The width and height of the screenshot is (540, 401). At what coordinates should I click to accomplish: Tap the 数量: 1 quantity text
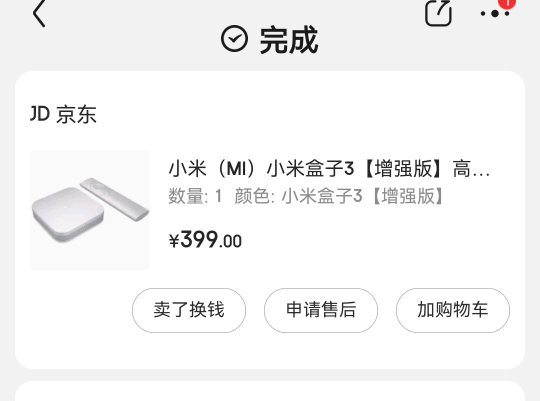[x=195, y=196]
